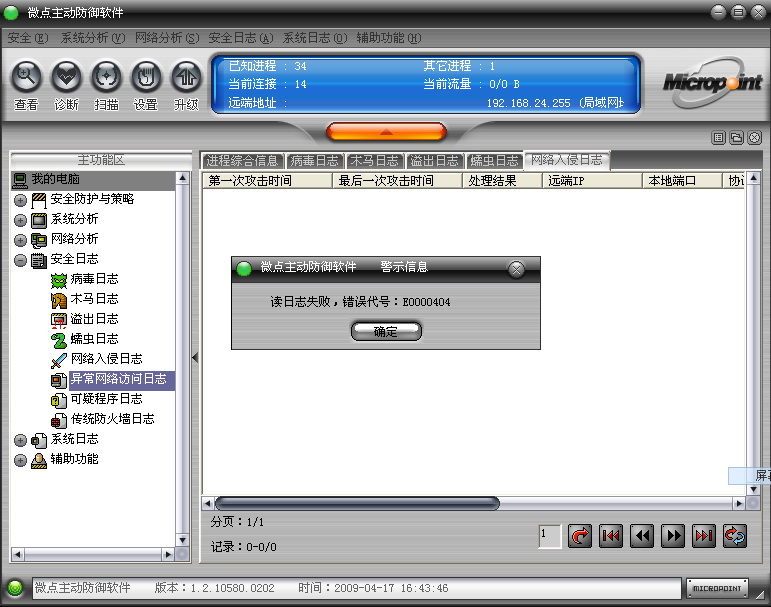Open the 系统日志(O) menu
The image size is (771, 607).
(315, 38)
